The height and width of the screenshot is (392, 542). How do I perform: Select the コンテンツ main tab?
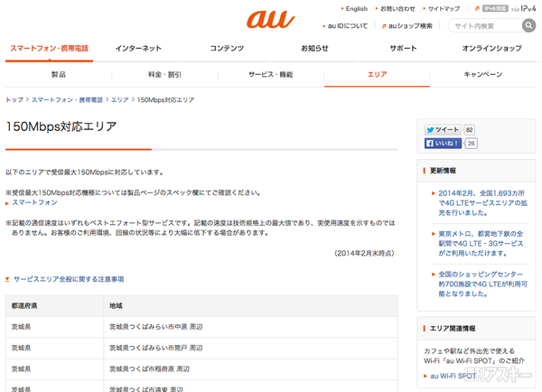tap(227, 49)
